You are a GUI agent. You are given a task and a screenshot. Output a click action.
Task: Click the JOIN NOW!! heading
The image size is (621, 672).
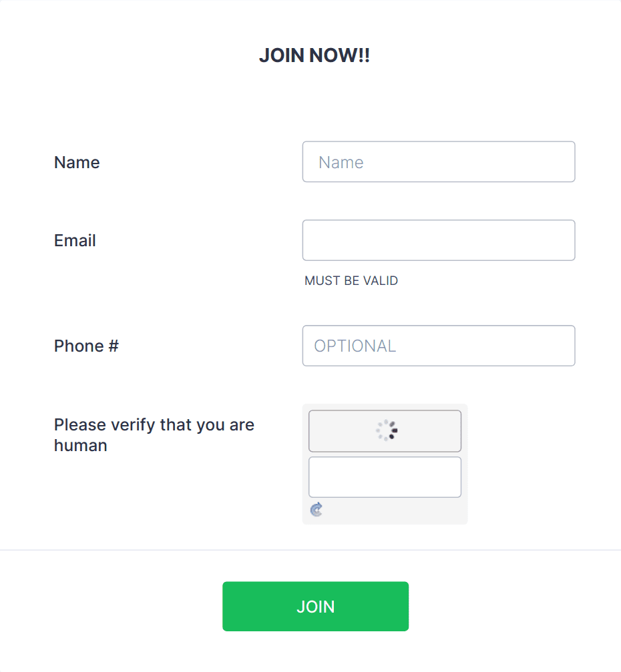(x=315, y=55)
